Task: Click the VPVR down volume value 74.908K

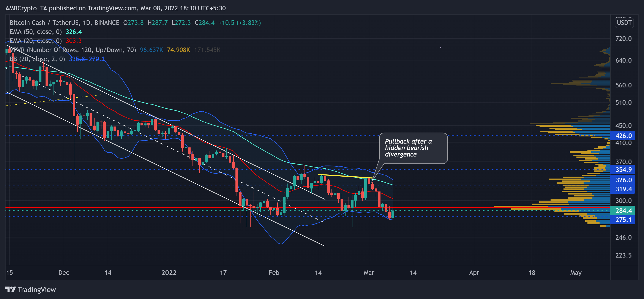Action: [x=178, y=50]
